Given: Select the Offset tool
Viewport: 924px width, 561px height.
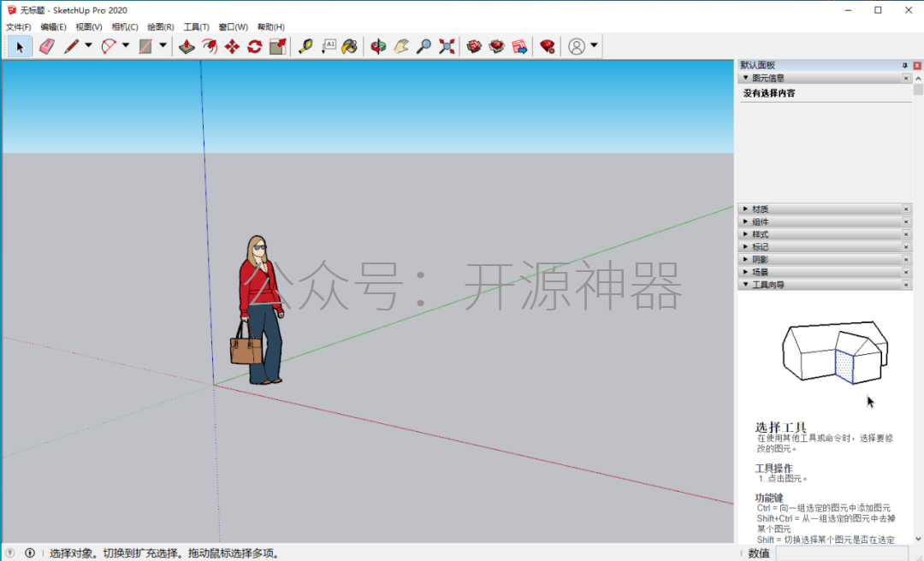Looking at the screenshot, I should point(210,46).
